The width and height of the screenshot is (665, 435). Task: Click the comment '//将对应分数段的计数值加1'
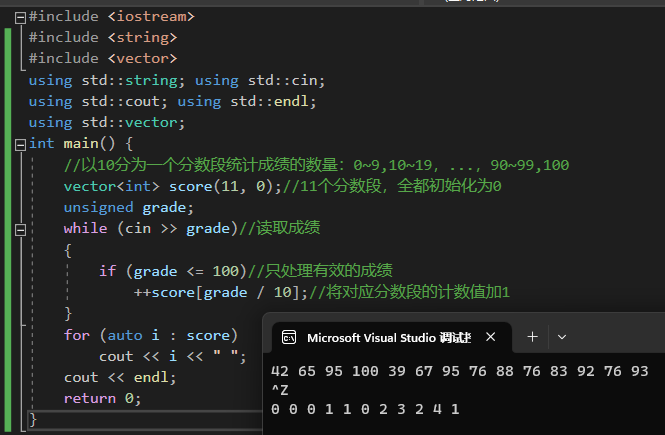point(409,292)
